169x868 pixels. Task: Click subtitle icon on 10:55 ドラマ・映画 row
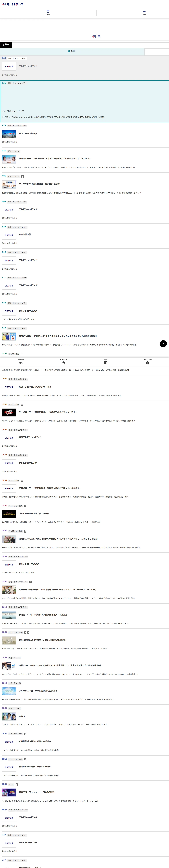tap(22, 354)
